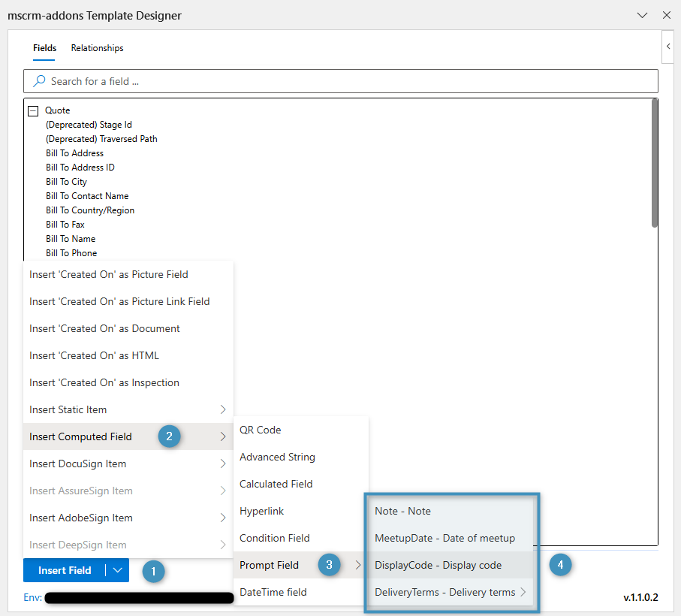Select the Fields tab
The width and height of the screenshot is (681, 616).
tap(44, 48)
